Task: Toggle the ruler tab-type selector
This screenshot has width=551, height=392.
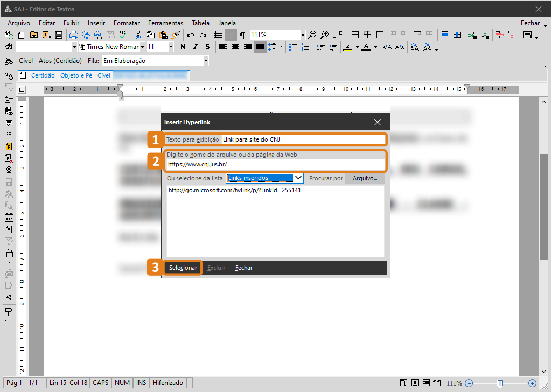Action: [22, 89]
